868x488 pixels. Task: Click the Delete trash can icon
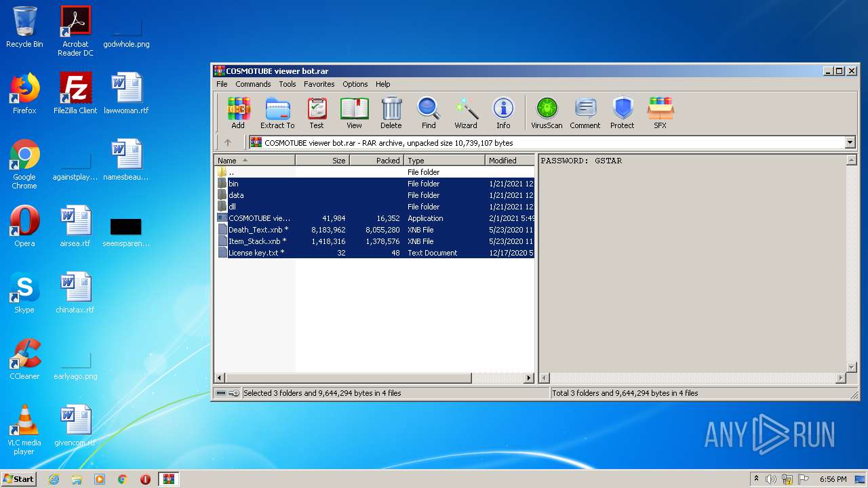click(391, 113)
